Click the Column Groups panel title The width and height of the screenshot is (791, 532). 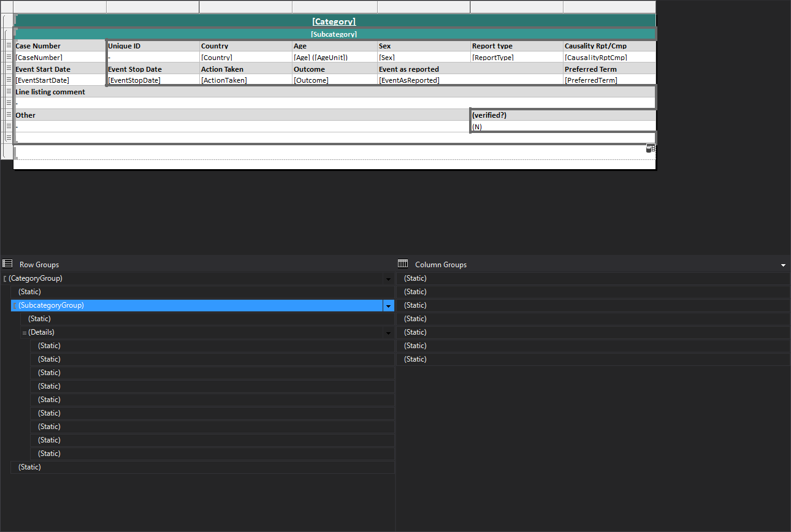click(x=441, y=265)
